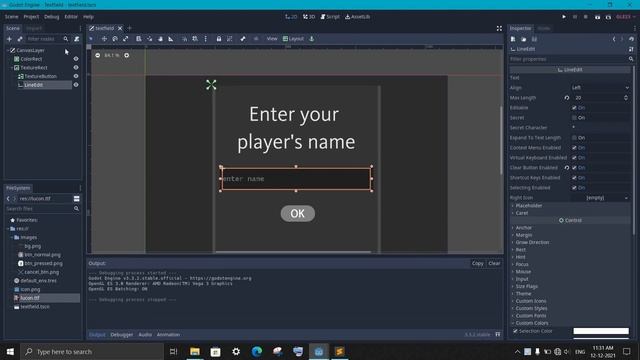Activate the Select mode arrow tool
Viewport: 640px width, 360px height.
point(91,39)
